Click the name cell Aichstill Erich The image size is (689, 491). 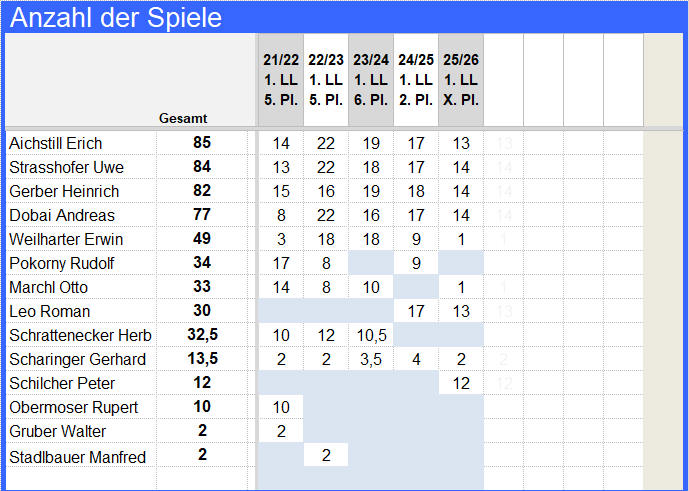[81, 143]
